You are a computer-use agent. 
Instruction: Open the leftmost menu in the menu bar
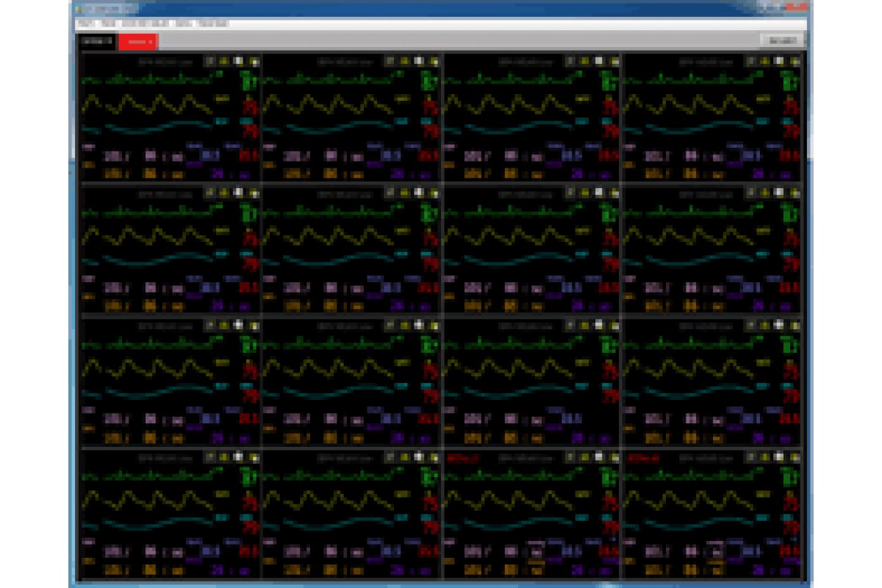point(87,24)
